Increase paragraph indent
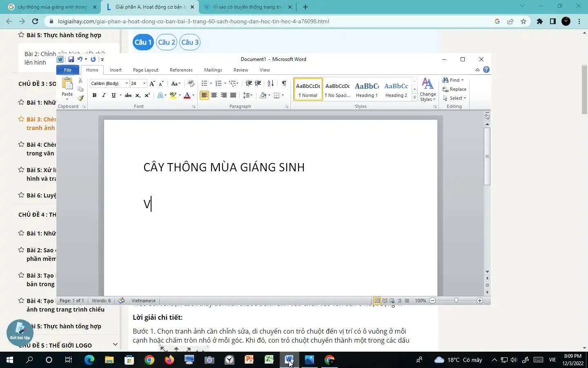This screenshot has width=588, height=368. (x=258, y=83)
